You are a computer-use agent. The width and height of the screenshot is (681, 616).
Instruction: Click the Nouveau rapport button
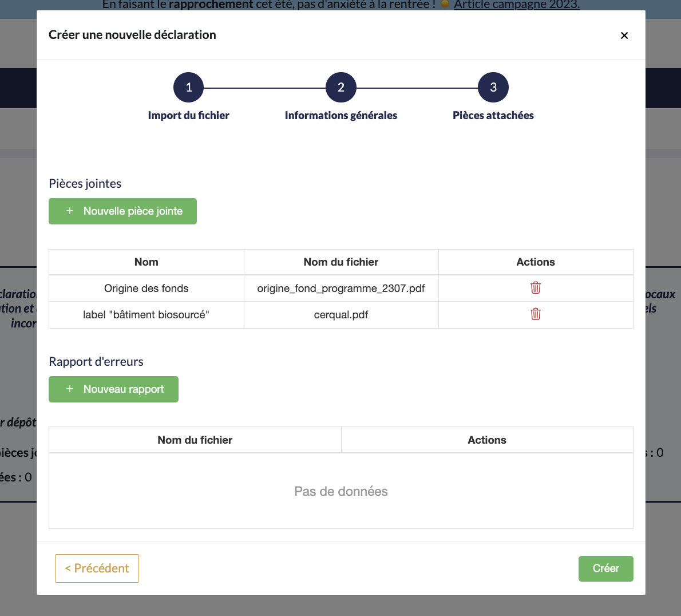[x=113, y=389]
